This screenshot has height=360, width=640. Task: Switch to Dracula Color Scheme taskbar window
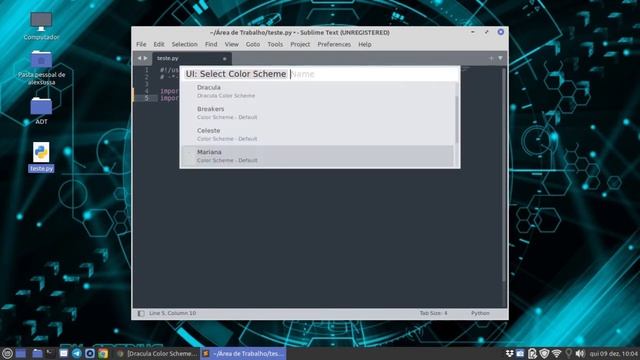[x=156, y=353]
